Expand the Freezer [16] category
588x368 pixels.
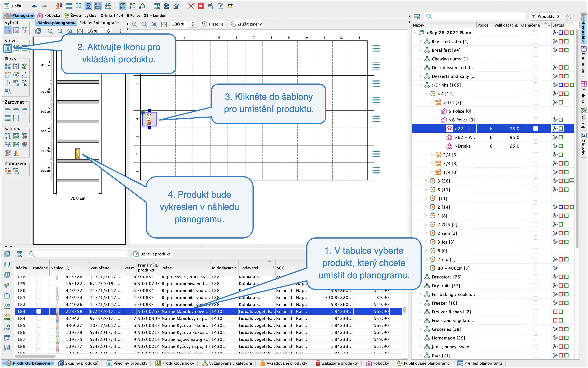click(420, 303)
